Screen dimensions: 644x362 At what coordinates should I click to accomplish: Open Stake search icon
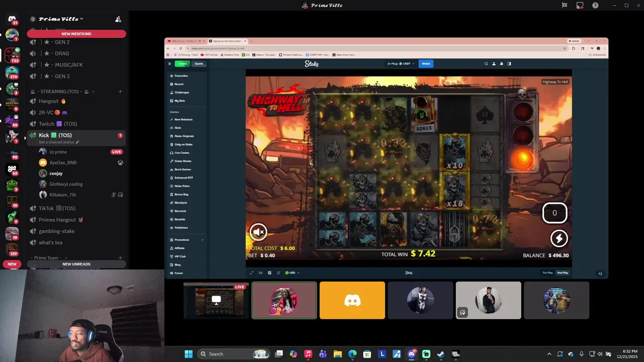pos(486,64)
